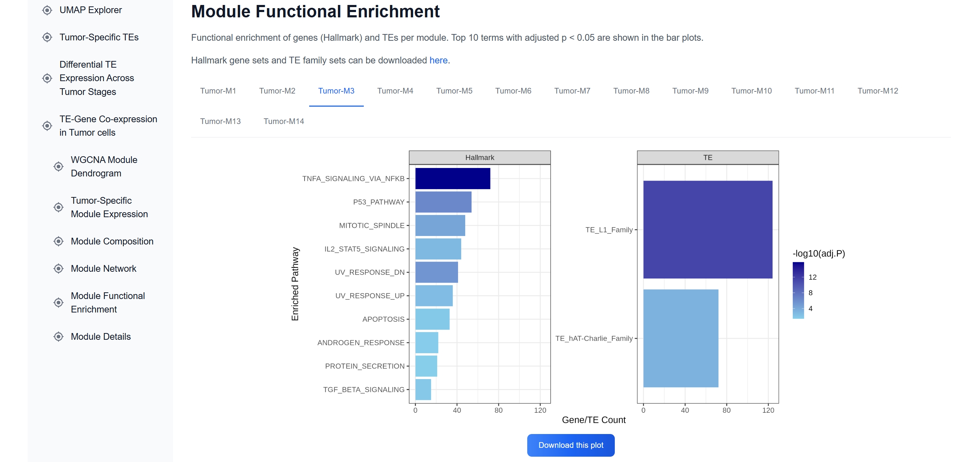Click the Download this plot button
Viewport: 980px width, 462px height.
point(570,445)
